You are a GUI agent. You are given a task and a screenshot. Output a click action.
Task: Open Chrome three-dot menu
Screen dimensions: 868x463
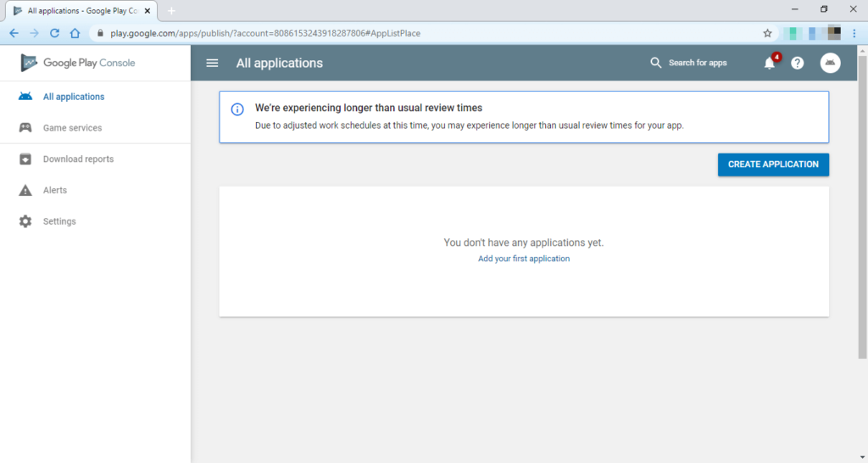click(x=854, y=33)
